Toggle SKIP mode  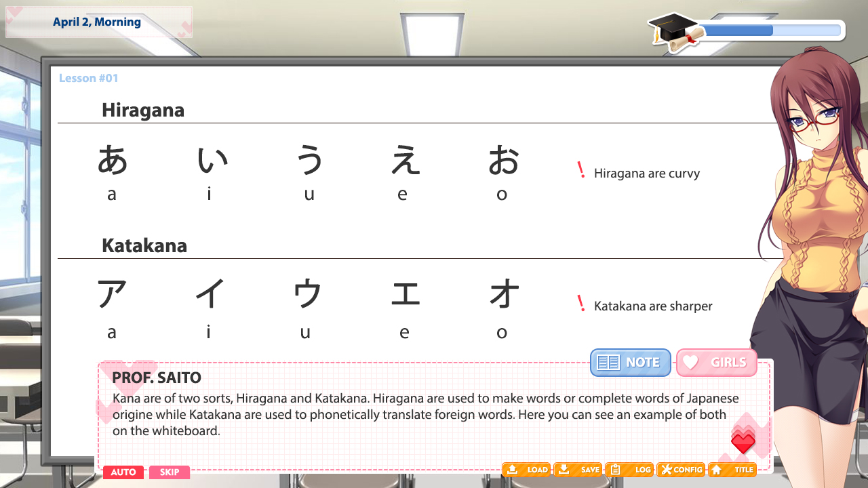pos(170,472)
